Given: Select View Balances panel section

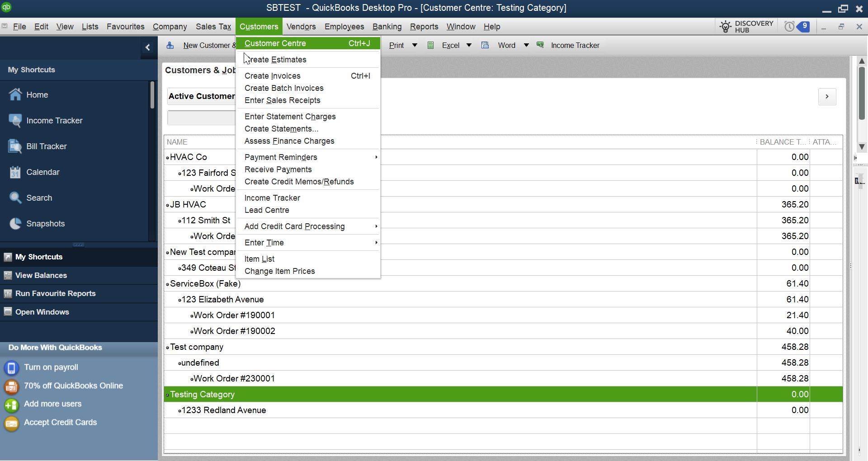Looking at the screenshot, I should (79, 275).
